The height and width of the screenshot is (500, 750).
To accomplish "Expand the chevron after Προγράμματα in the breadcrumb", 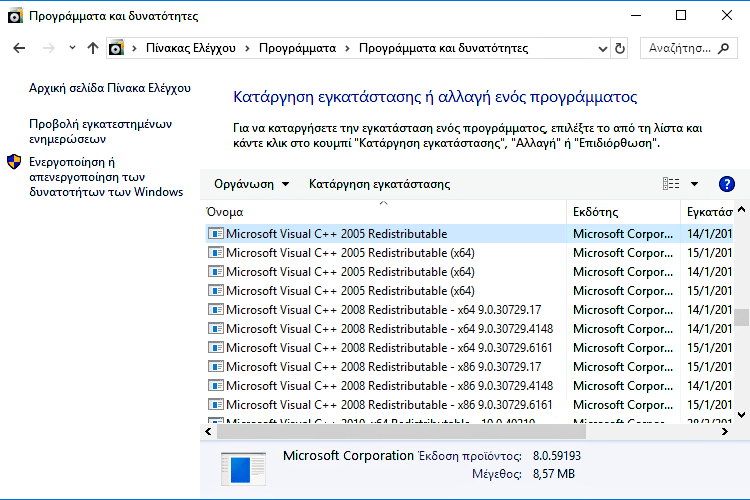I will 347,48.
